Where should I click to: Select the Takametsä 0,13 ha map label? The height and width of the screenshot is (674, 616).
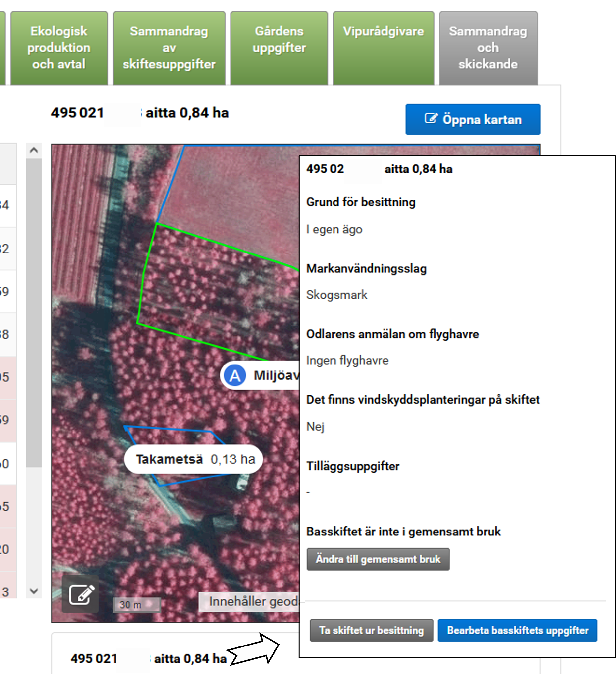193,459
